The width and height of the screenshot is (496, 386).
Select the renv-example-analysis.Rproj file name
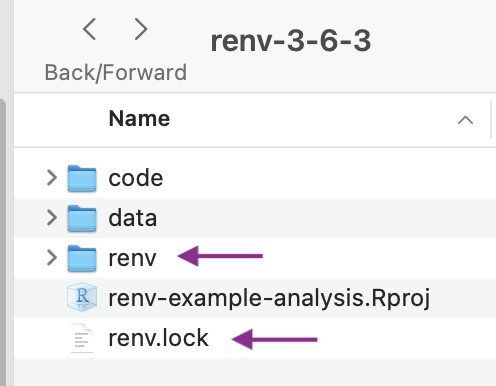269,298
